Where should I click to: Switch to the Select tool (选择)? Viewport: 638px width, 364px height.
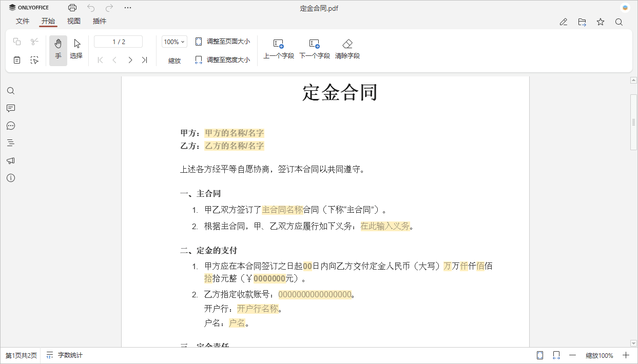[x=76, y=50]
